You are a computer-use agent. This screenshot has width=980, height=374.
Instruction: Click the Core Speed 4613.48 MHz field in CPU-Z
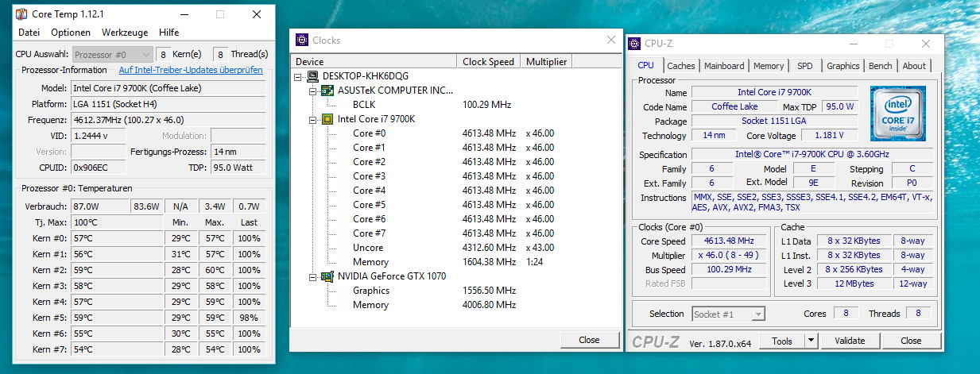tap(730, 241)
